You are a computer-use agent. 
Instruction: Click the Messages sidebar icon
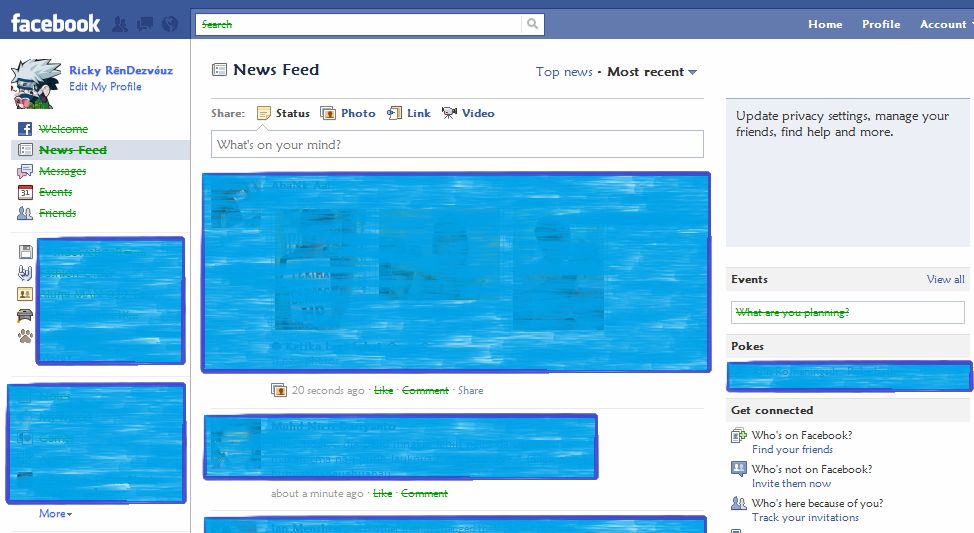pos(25,171)
